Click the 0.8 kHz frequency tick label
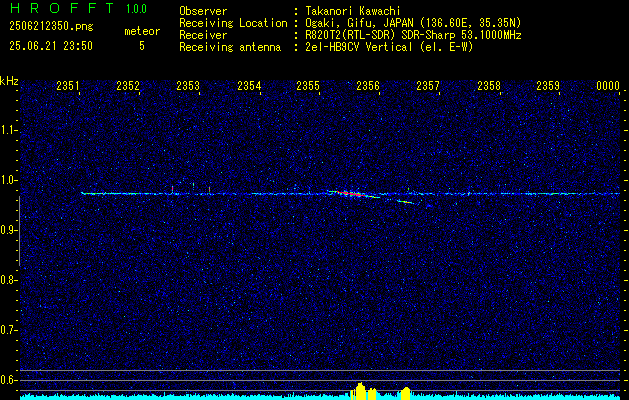629x400 pixels. coord(8,280)
